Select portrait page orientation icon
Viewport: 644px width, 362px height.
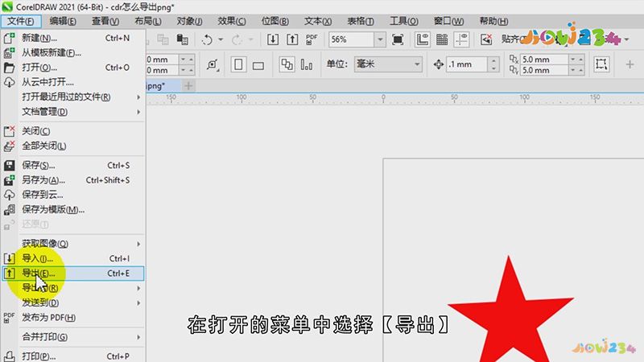[x=238, y=64]
